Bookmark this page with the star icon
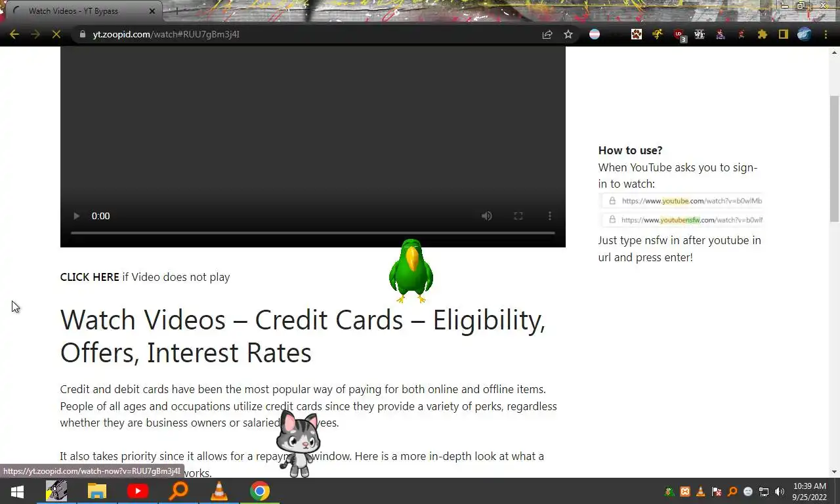 coord(568,34)
